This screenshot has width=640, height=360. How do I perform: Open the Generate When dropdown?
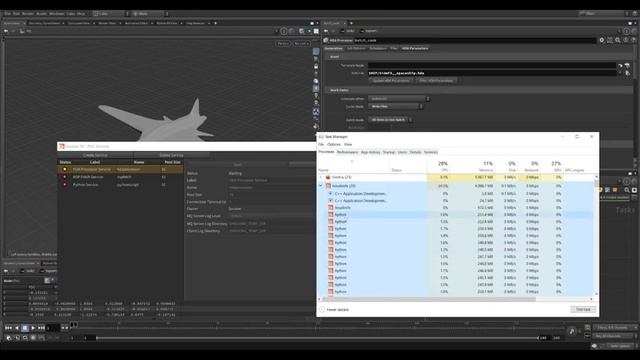(399, 98)
